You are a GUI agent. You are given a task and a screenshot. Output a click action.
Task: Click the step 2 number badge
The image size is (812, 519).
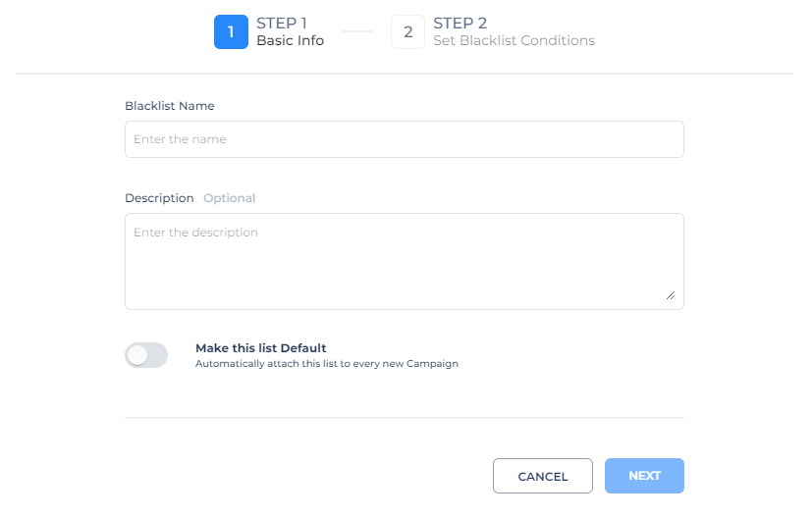point(407,32)
